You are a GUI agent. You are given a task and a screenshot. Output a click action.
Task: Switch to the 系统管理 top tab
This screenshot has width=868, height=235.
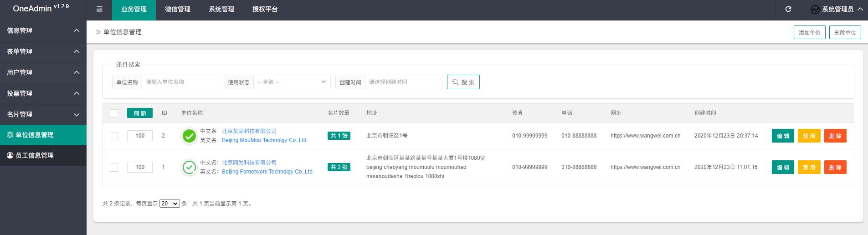click(221, 10)
